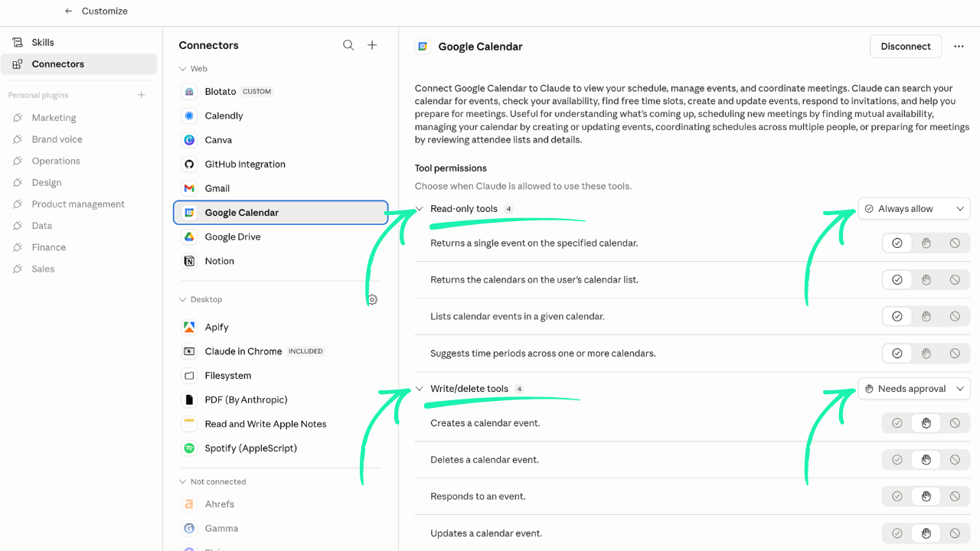Select Marketing in personal plugins
Image resolution: width=980 pixels, height=551 pixels.
(x=54, y=118)
